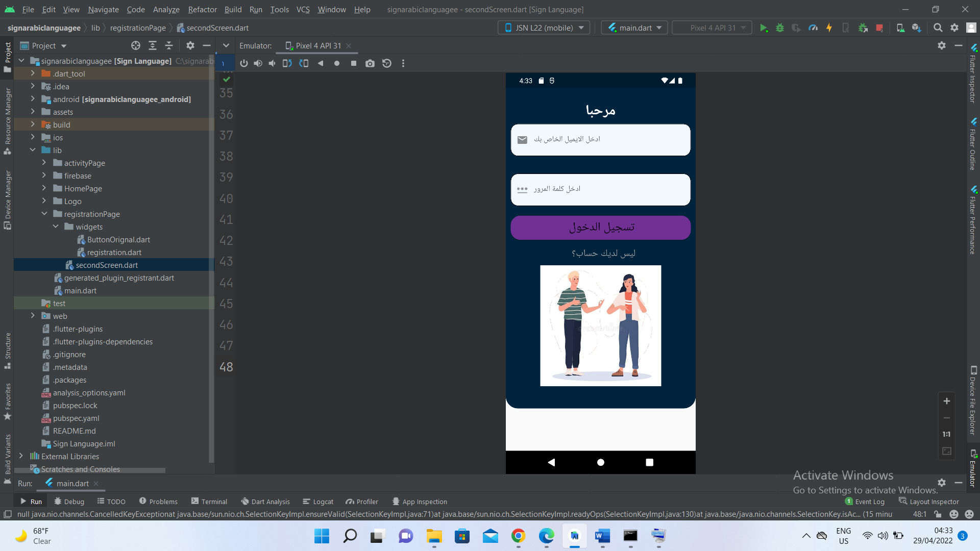Viewport: 980px width, 551px height.
Task: Toggle the Project tool window side tab
Action: [8, 56]
